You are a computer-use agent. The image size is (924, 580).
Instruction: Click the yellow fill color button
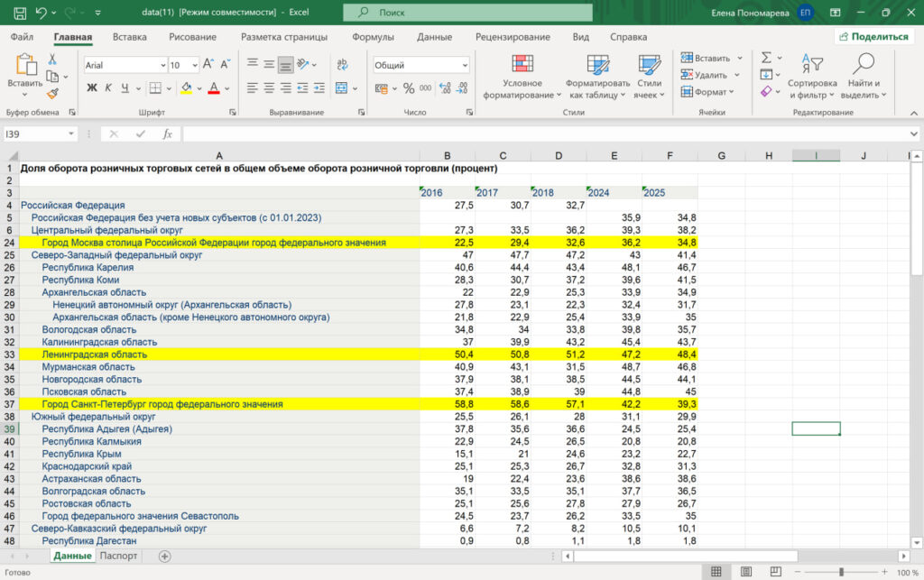tap(187, 88)
